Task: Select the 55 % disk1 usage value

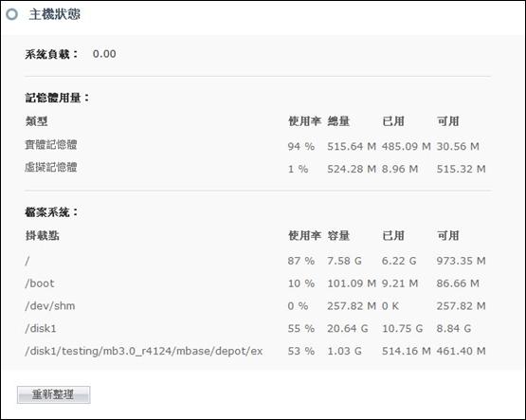Action: [x=300, y=328]
